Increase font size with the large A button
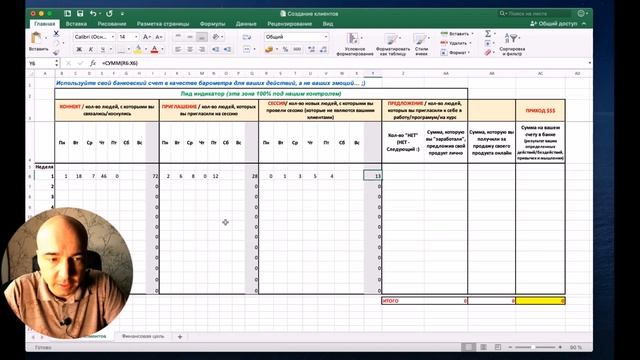Image resolution: width=640 pixels, height=360 pixels. (x=147, y=37)
